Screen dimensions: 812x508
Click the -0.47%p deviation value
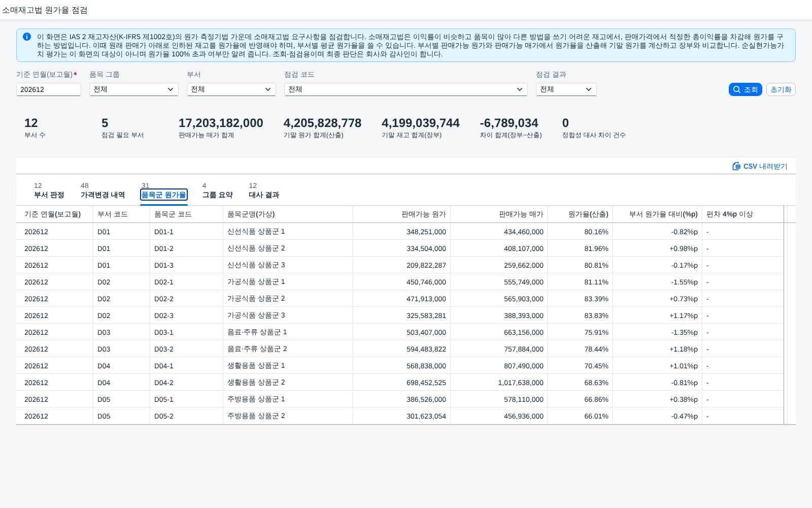(x=685, y=416)
